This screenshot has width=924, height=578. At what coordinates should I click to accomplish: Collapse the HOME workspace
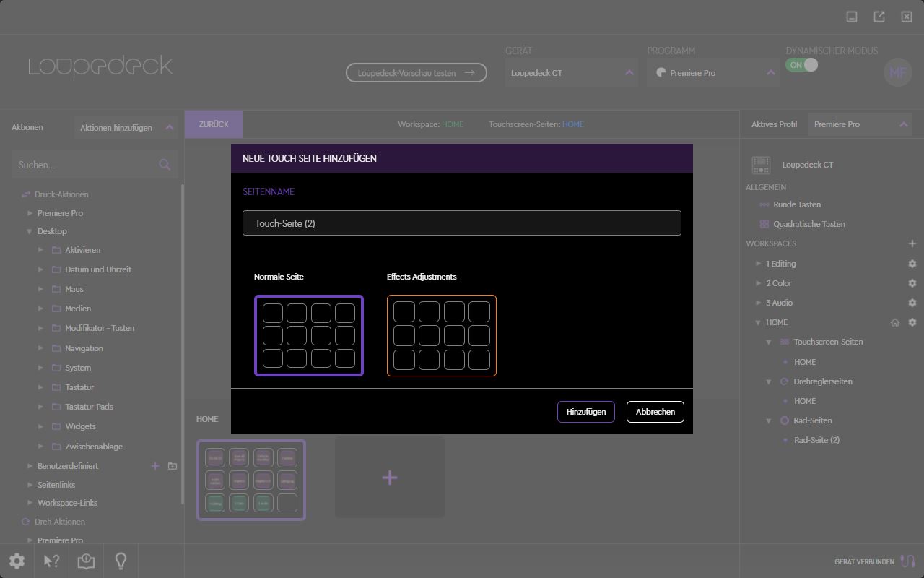tap(758, 322)
